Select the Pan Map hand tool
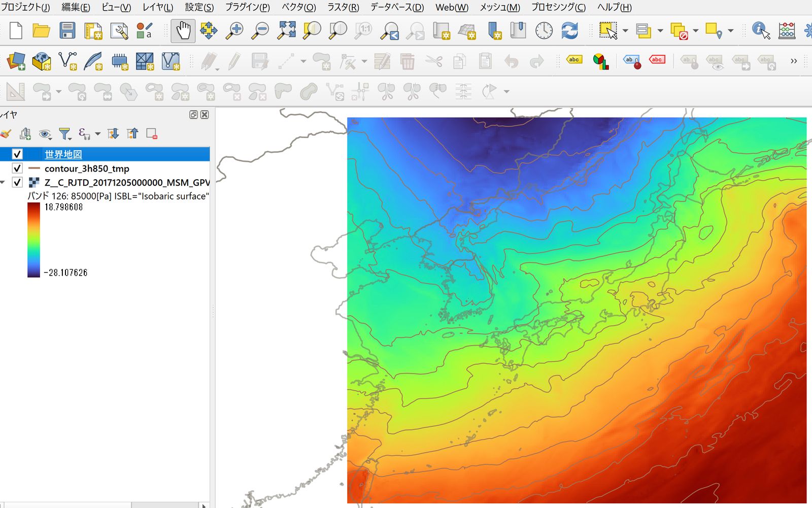The width and height of the screenshot is (812, 508). [x=183, y=30]
